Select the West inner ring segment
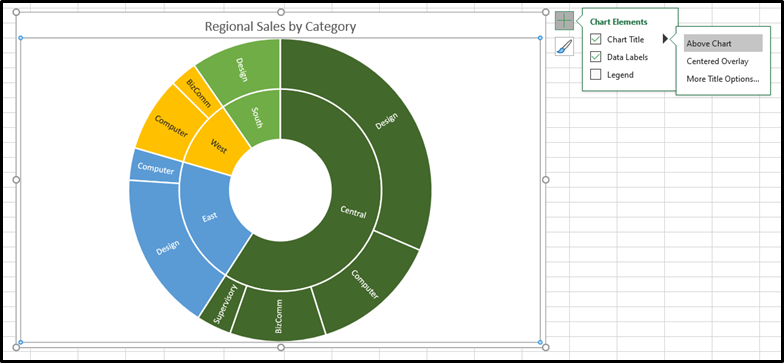This screenshot has height=363, width=784. (x=218, y=145)
